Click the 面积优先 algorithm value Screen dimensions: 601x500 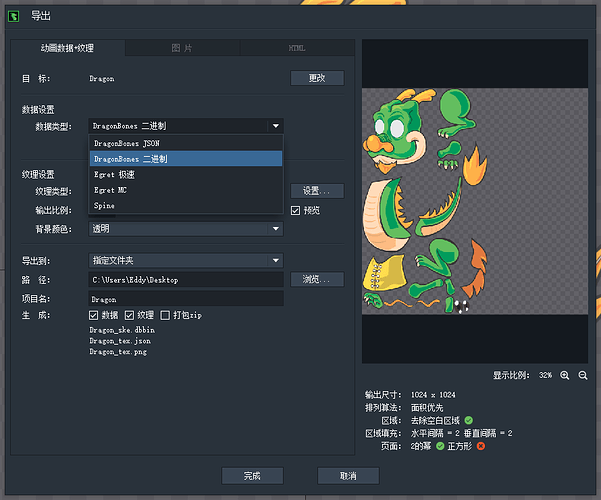point(427,408)
